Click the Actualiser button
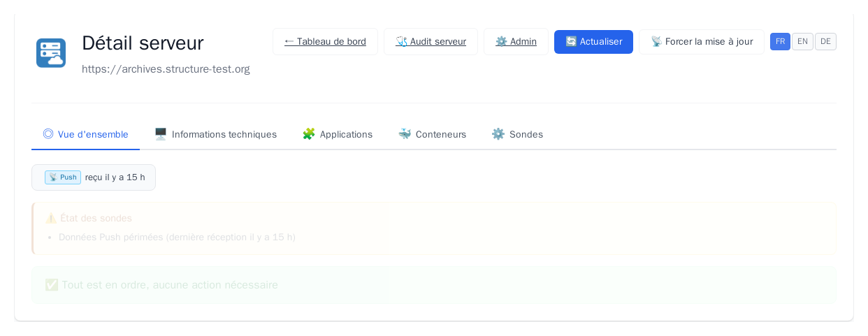Screen dimensions: 868x336 [593, 42]
